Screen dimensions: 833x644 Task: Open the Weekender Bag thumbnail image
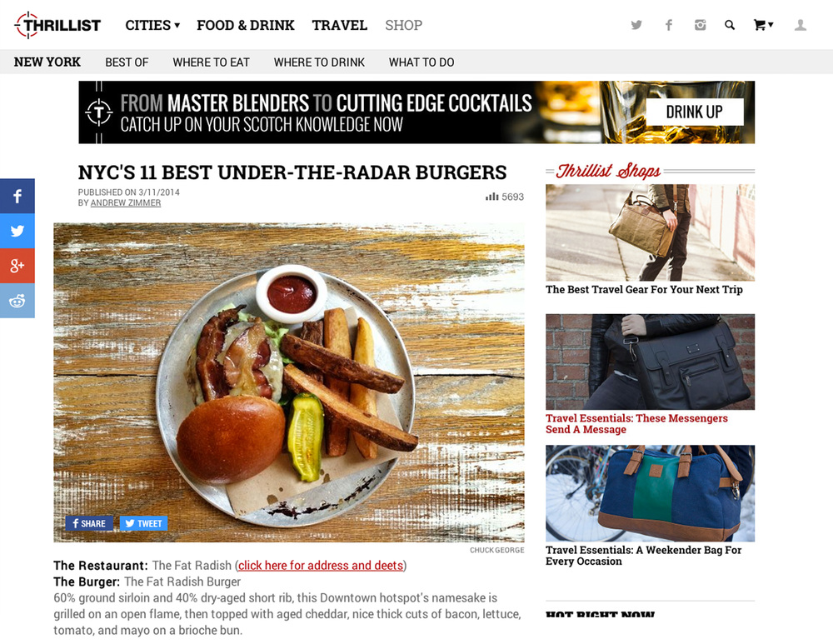(x=650, y=493)
